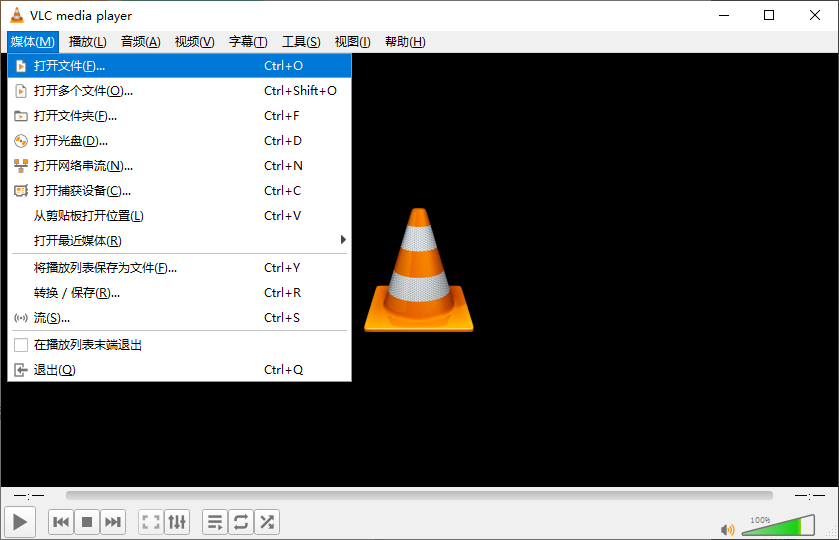
Task: Open the 播放(L) menu
Action: click(x=87, y=42)
